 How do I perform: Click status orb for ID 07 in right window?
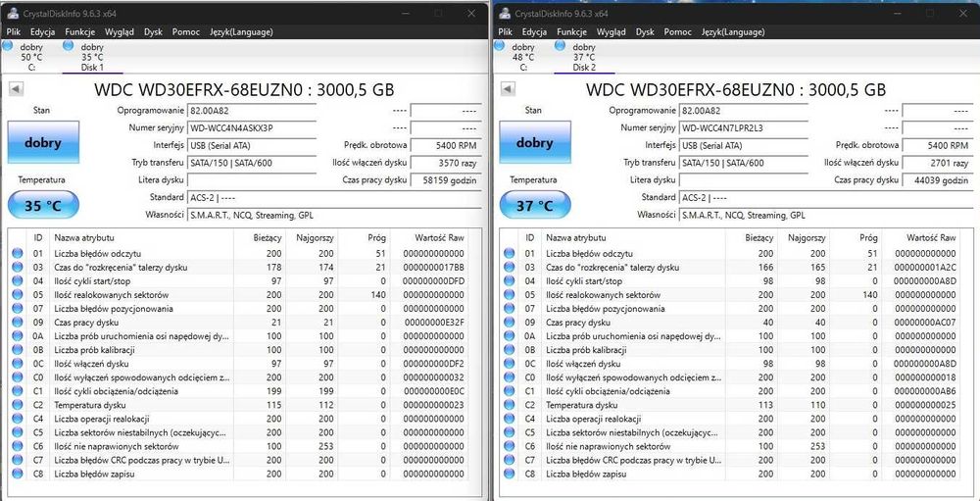coord(510,309)
